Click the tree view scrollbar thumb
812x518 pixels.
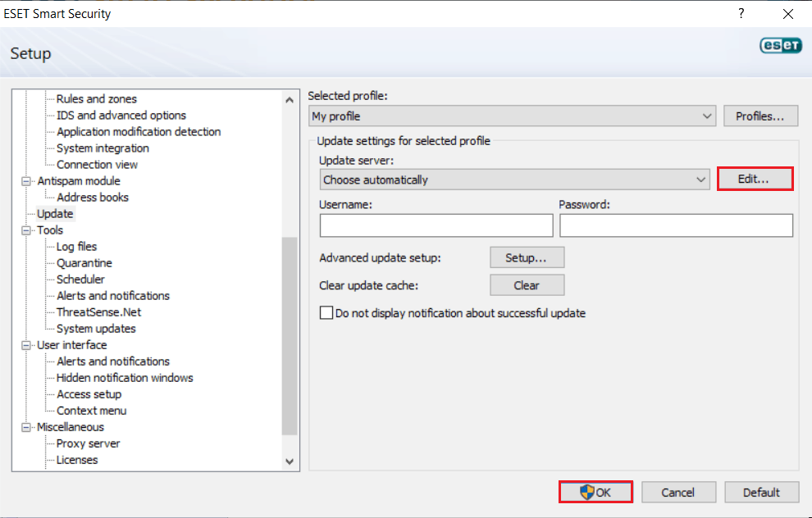[x=290, y=336]
